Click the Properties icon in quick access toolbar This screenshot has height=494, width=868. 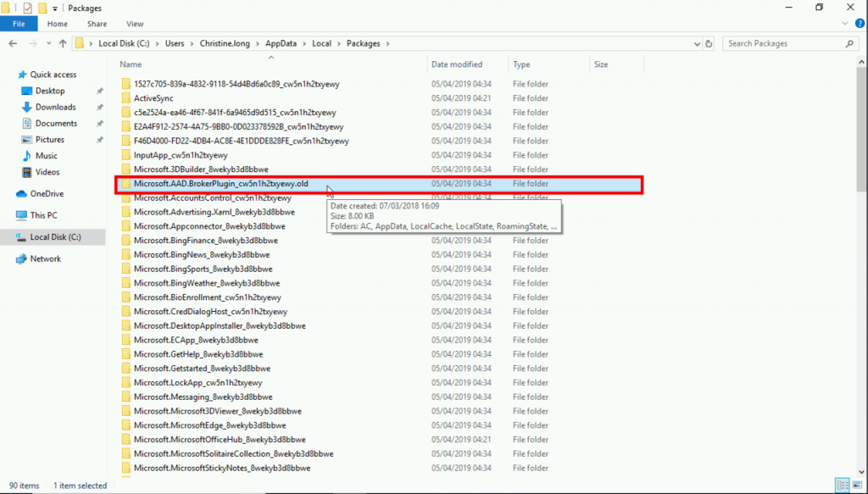pos(27,8)
